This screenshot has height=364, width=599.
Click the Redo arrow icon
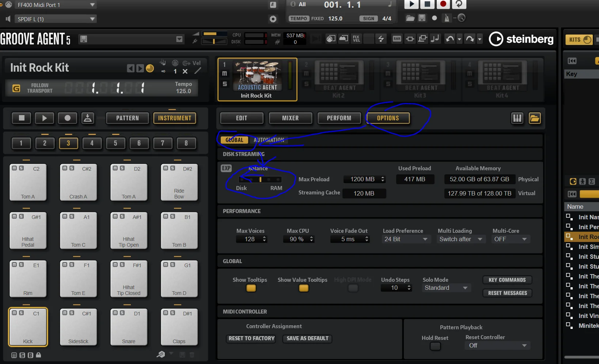(470, 39)
